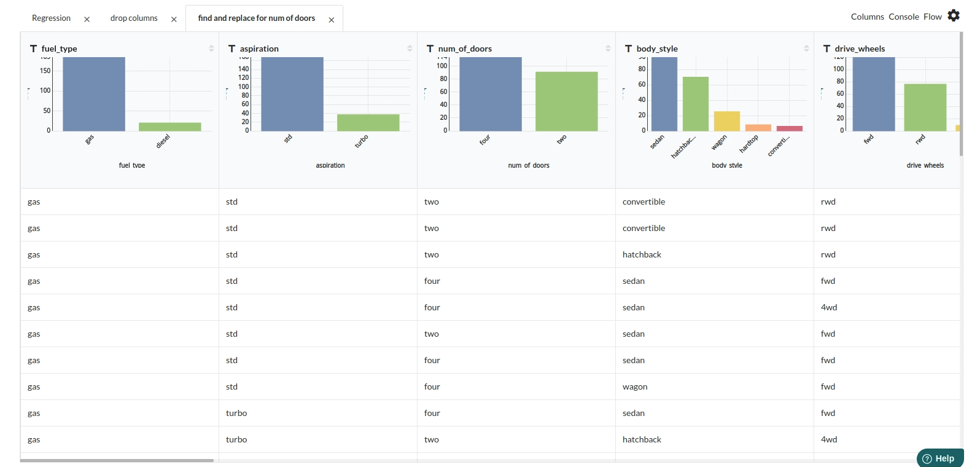Click the turbo bar in aspiration chart
The width and height of the screenshot is (980, 467).
click(368, 122)
